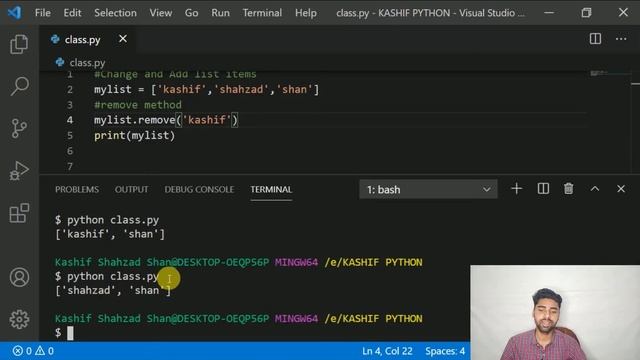Screen dimensions: 640x360
Task: Close the terminal panel
Action: (621, 189)
